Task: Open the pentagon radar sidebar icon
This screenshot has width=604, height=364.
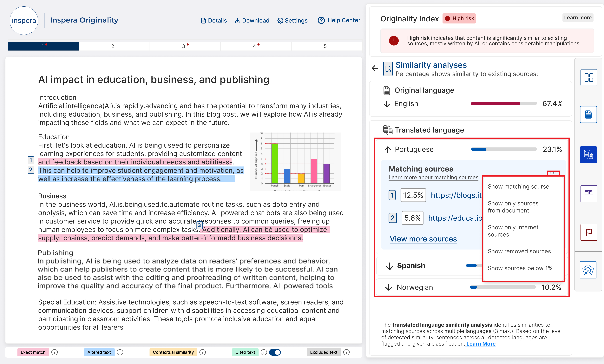Action: pos(588,270)
